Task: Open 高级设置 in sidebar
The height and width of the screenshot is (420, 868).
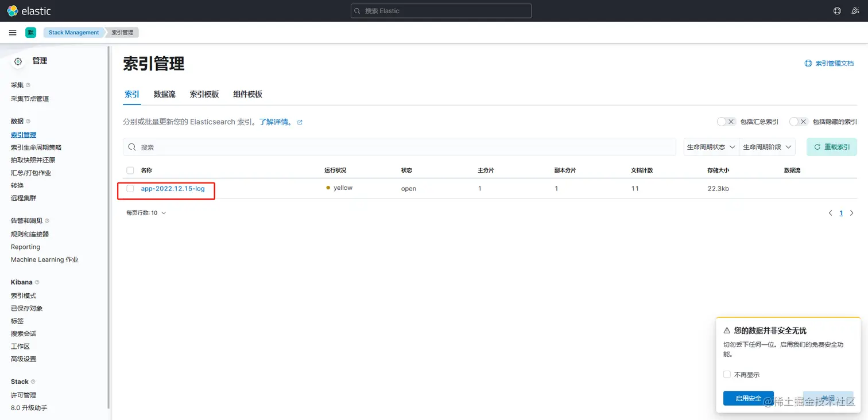Action: (x=24, y=359)
